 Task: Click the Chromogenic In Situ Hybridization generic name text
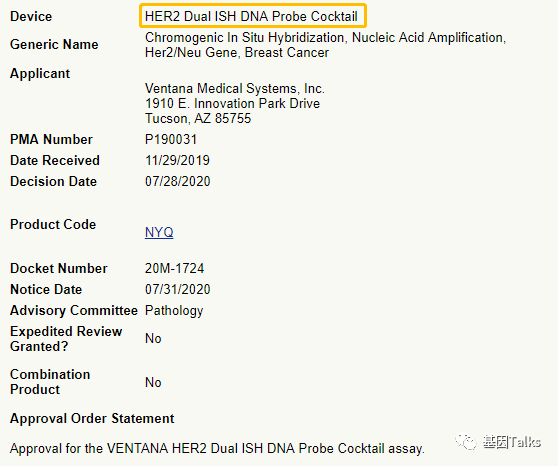click(x=325, y=45)
